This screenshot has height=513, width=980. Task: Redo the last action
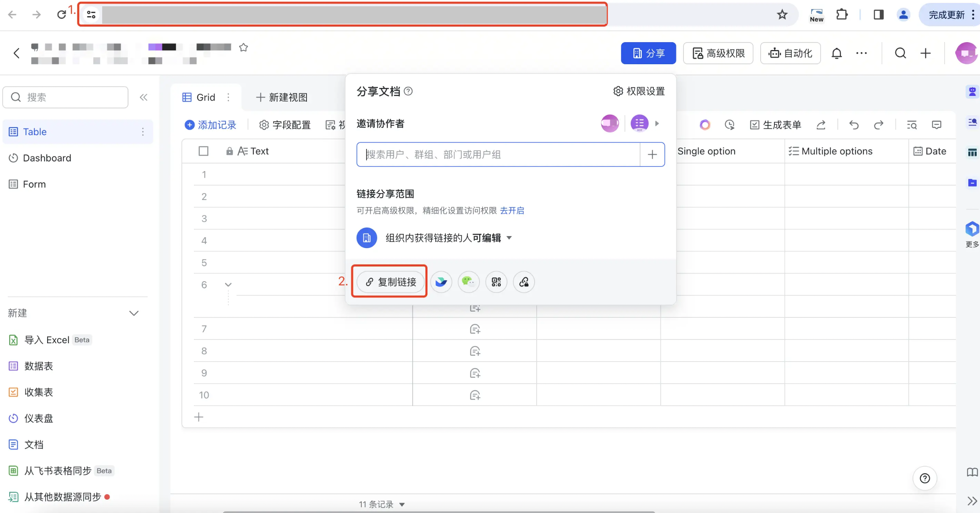coord(879,125)
